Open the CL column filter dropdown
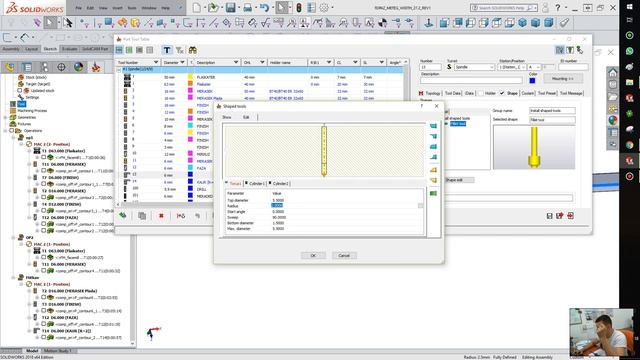The width and height of the screenshot is (640, 360). tap(355, 62)
